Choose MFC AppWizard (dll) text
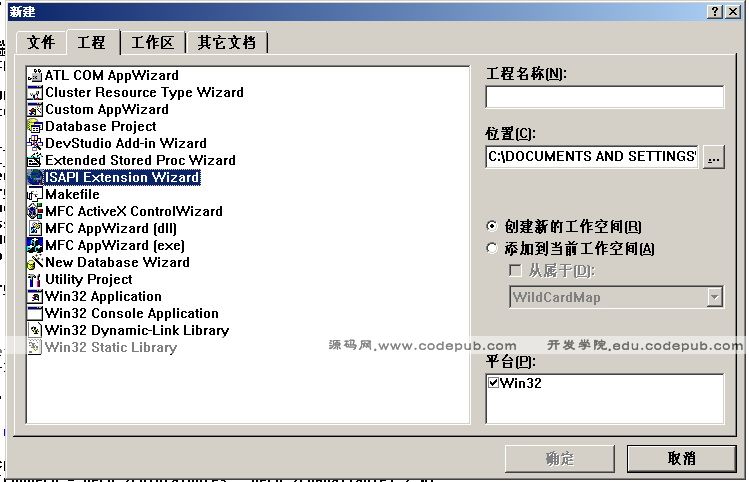Viewport: 749px width, 482px height. [x=111, y=228]
